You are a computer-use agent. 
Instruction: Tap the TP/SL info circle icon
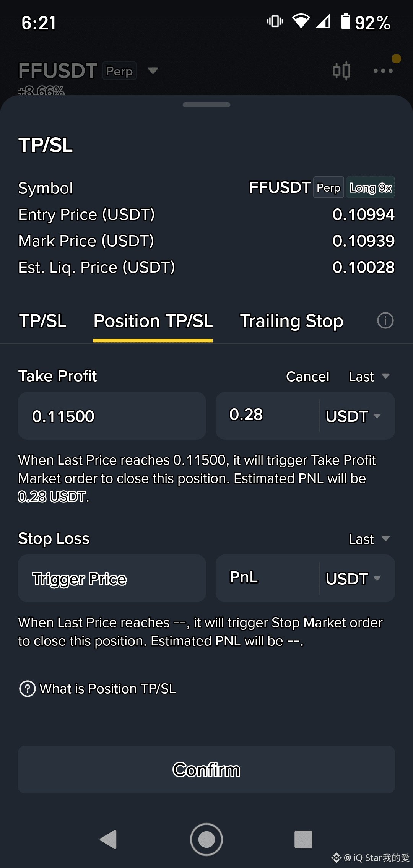pos(385,320)
